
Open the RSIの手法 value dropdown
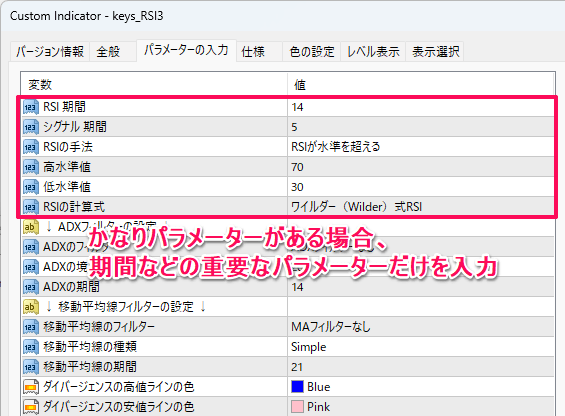(x=421, y=147)
